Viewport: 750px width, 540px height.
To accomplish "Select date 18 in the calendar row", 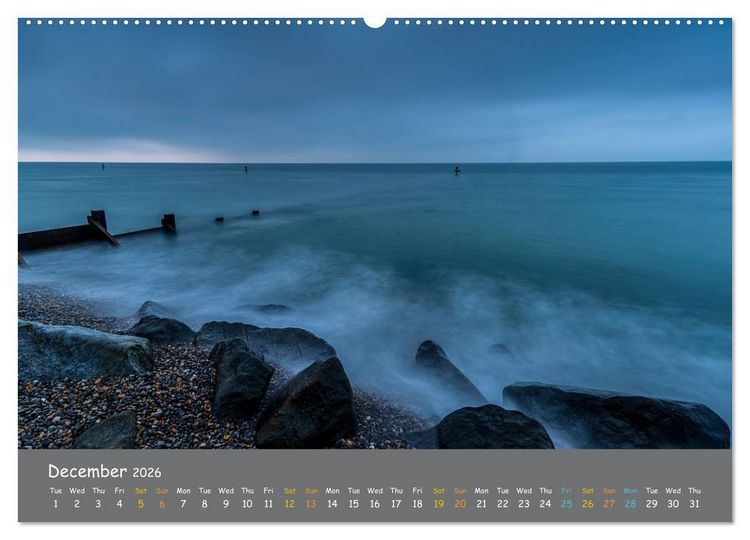I will pyautogui.click(x=417, y=504).
